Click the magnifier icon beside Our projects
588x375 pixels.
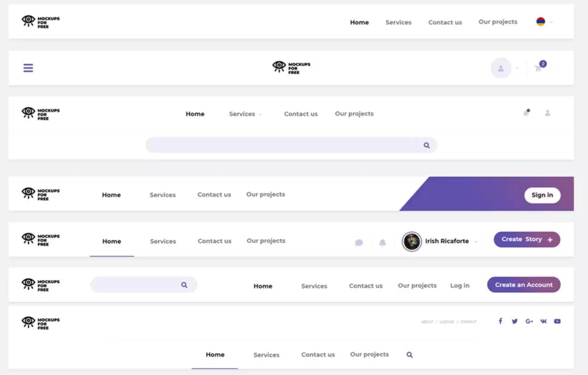409,355
